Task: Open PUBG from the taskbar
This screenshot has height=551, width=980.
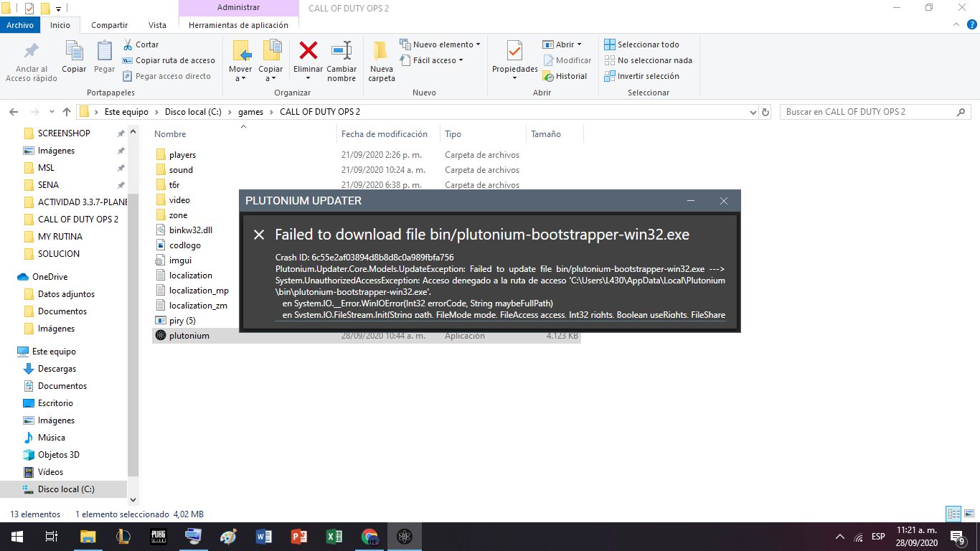Action: pos(159,537)
